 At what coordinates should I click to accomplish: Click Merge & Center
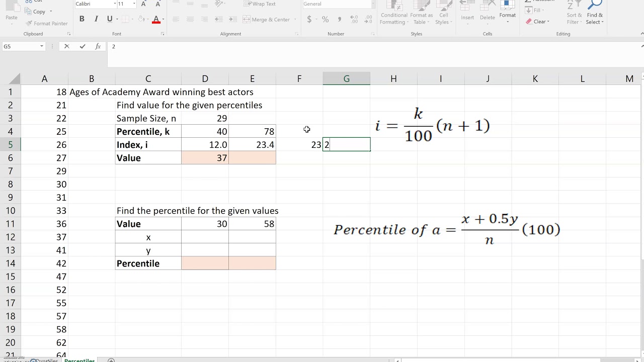(x=267, y=20)
